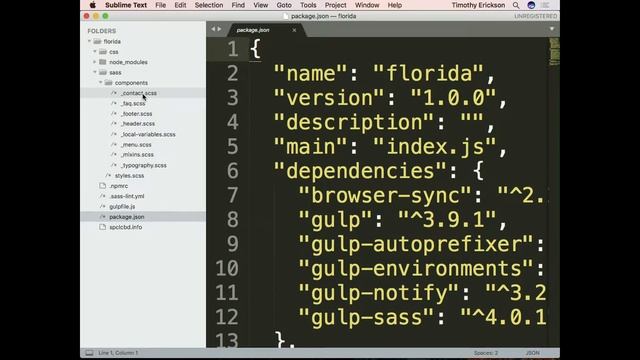Open the Edit menu
The height and width of the screenshot is (360, 640).
pyautogui.click(x=180, y=5)
